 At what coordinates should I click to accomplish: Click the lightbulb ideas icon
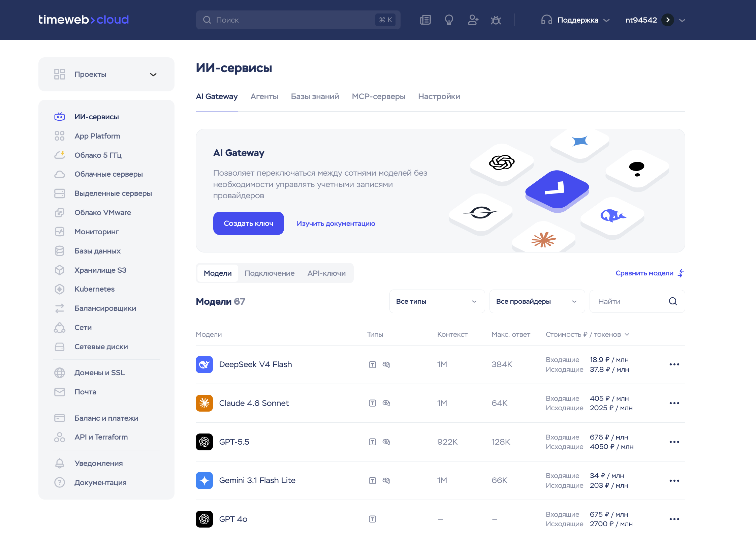(x=449, y=20)
